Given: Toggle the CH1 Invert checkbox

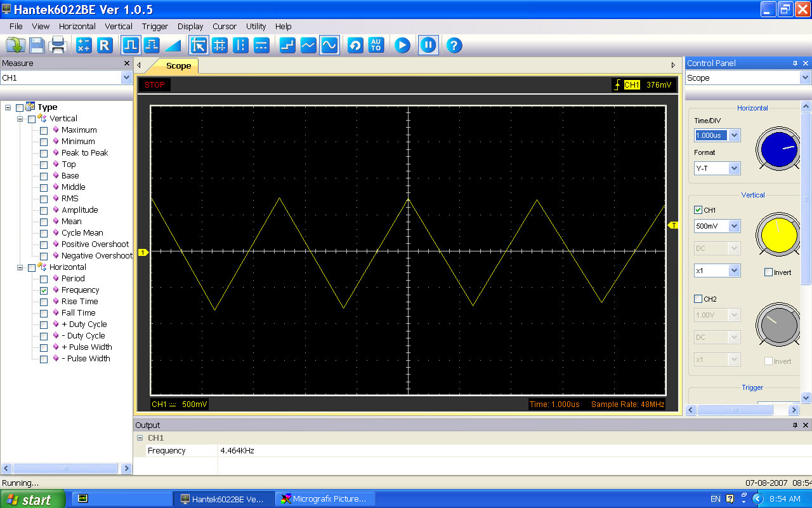Looking at the screenshot, I should 768,272.
